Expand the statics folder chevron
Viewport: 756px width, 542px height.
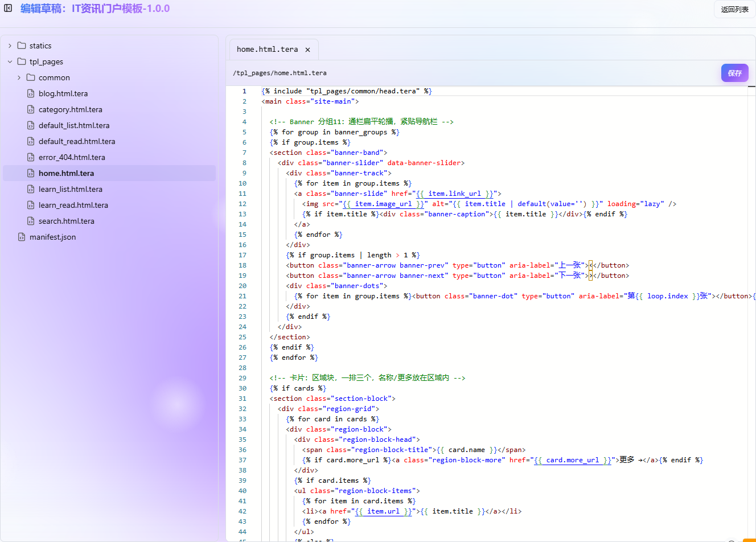pos(10,46)
